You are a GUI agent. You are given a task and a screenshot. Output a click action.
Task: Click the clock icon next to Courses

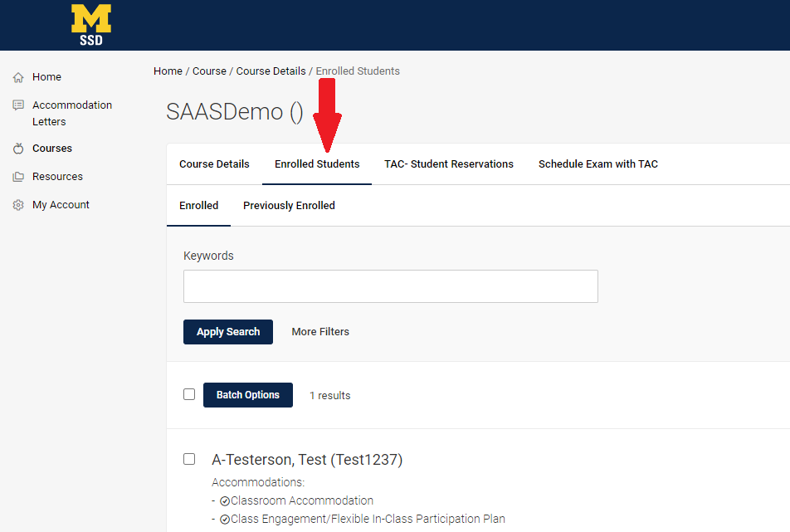pos(17,148)
